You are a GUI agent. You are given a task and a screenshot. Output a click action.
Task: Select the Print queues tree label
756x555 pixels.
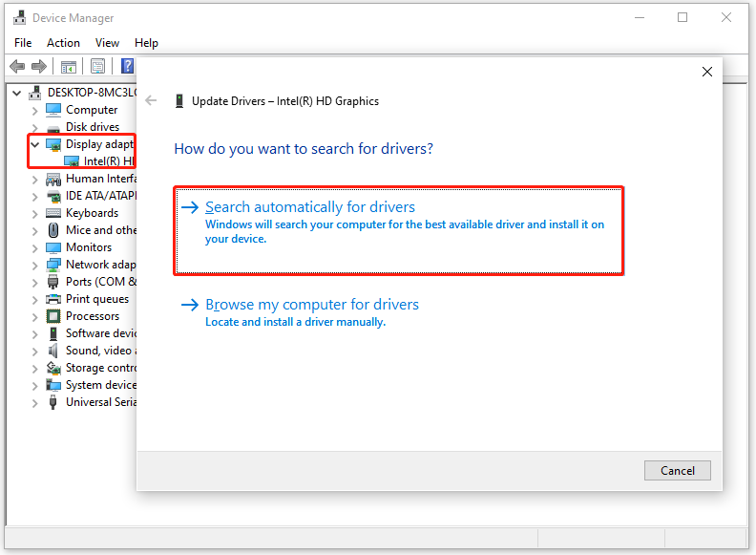[97, 299]
